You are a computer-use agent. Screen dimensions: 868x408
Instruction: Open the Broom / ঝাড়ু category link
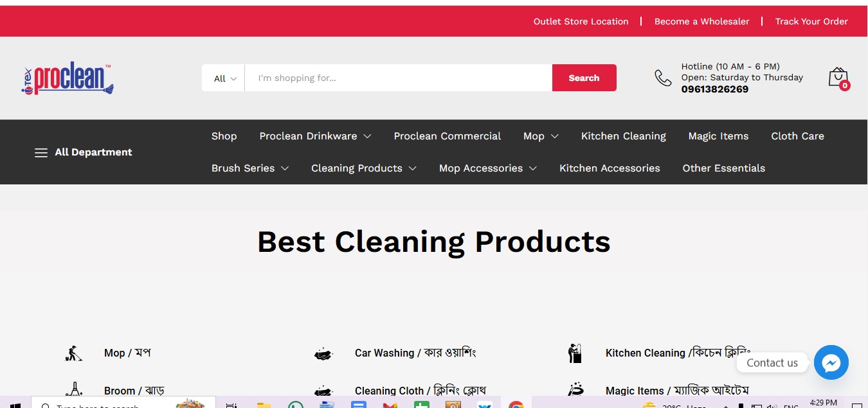tap(134, 391)
